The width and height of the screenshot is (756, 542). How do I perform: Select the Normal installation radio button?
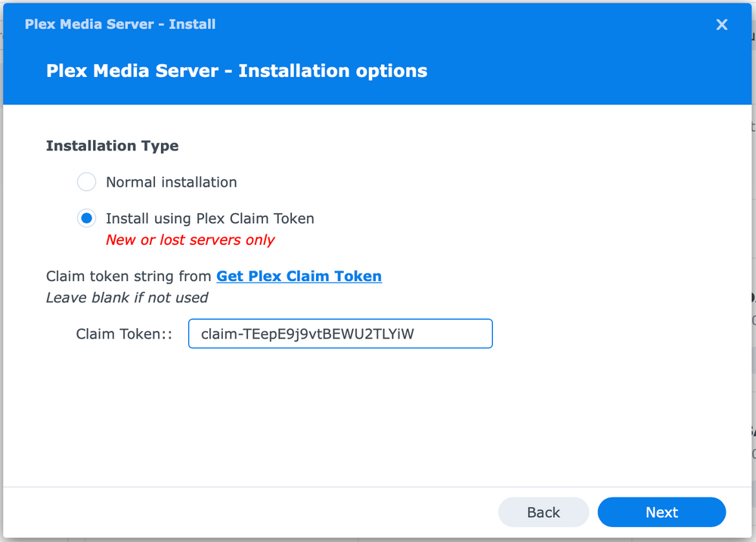point(87,182)
